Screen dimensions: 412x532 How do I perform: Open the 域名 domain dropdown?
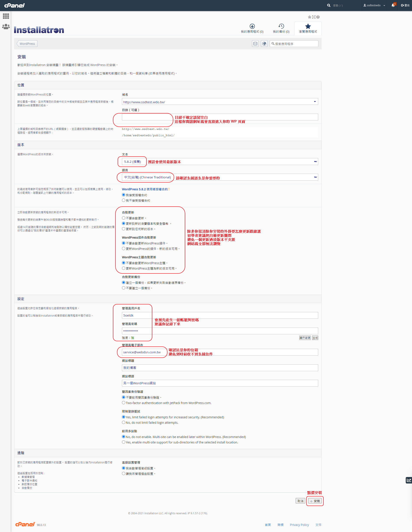tap(220, 102)
